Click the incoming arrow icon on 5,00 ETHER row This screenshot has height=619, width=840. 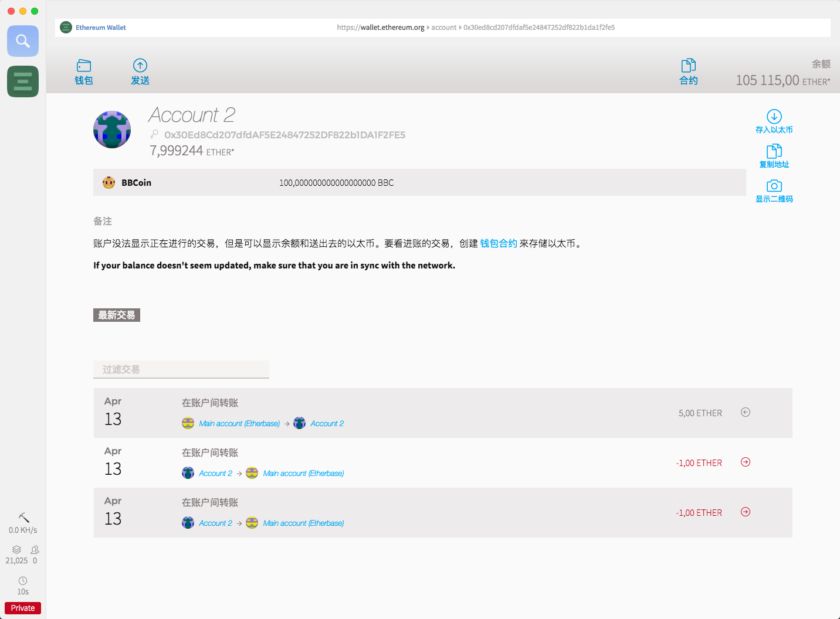point(746,412)
